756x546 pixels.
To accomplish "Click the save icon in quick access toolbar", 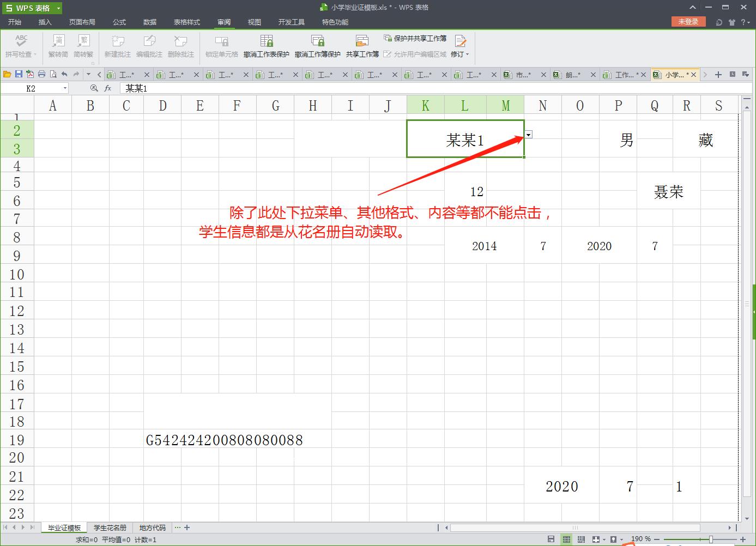I will pos(19,75).
